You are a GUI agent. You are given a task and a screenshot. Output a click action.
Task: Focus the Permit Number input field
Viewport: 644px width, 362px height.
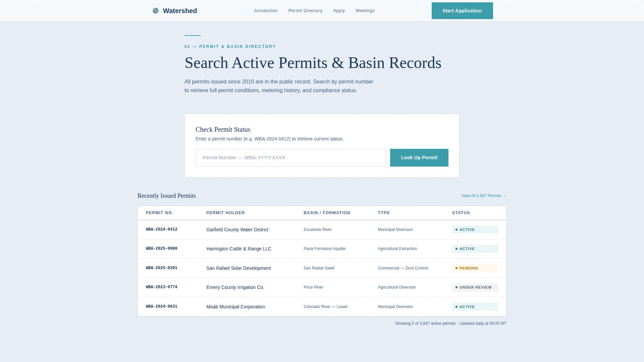pos(291,158)
